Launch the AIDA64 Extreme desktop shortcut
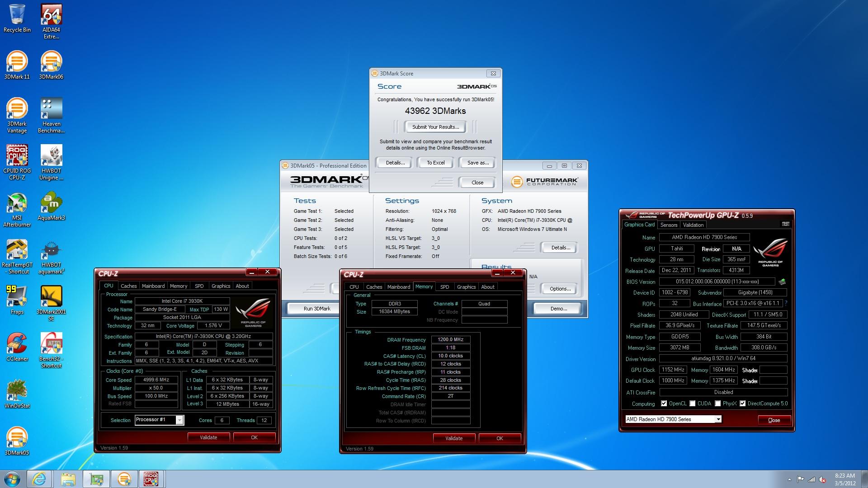868x488 pixels. (51, 22)
